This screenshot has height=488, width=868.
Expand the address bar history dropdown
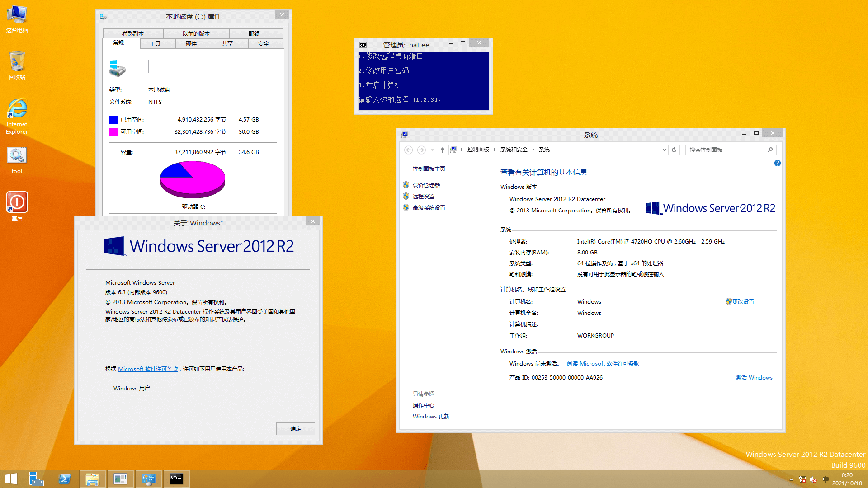pos(664,150)
